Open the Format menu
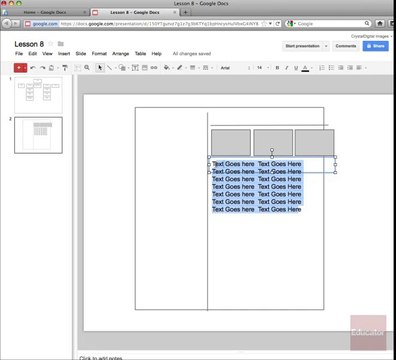Screen dimensions: 396x360 (x=99, y=53)
